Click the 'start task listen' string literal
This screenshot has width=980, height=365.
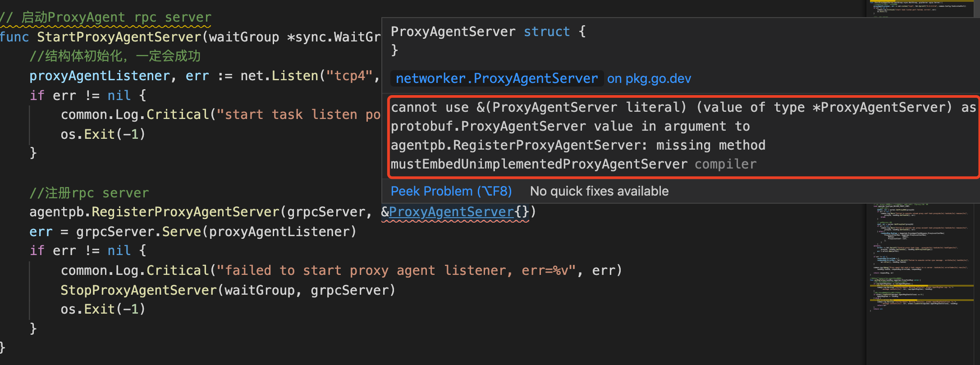tap(298, 114)
